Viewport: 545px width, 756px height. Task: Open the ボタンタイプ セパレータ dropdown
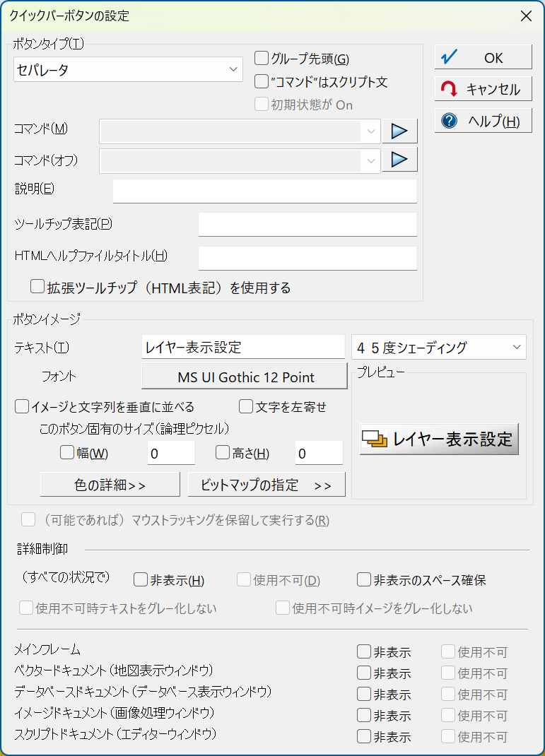tap(128, 69)
